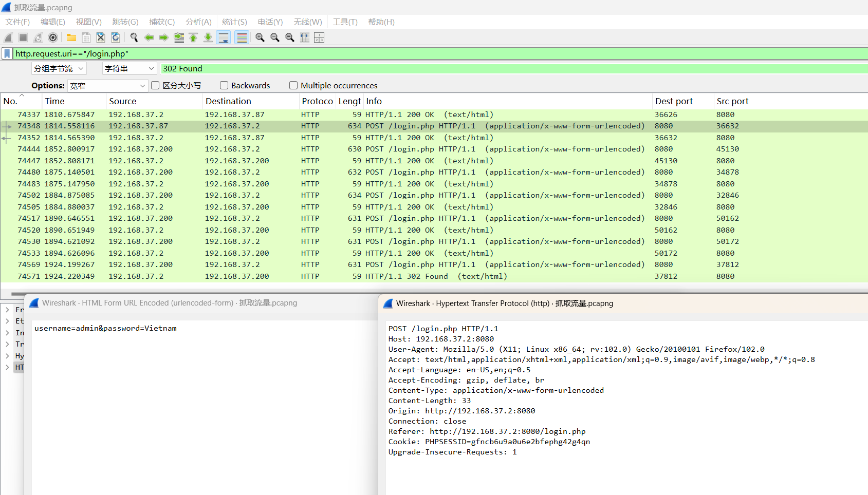Open the 字符串 search type dropdown
Viewport: 868px width, 495px height.
(x=130, y=69)
